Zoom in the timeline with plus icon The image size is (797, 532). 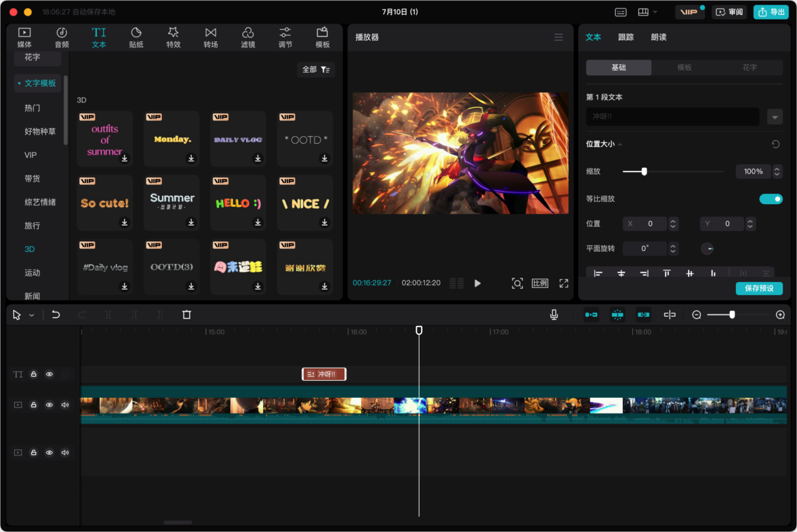pyautogui.click(x=780, y=315)
